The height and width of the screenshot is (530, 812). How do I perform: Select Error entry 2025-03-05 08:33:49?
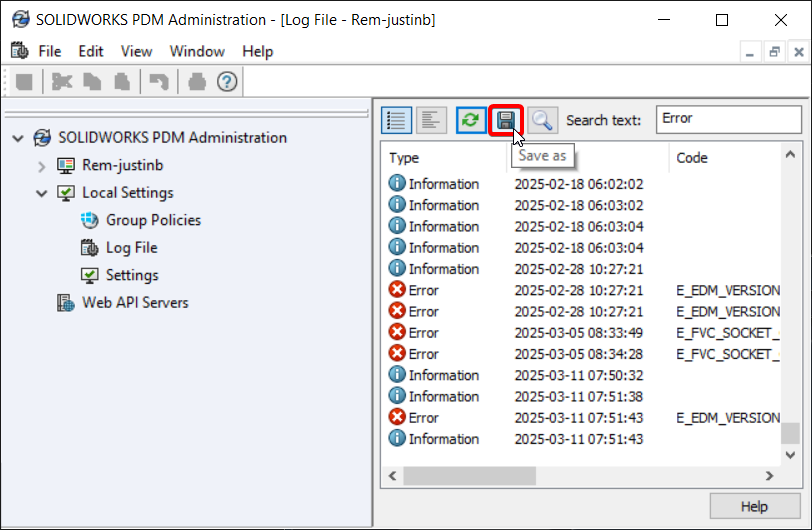(583, 333)
